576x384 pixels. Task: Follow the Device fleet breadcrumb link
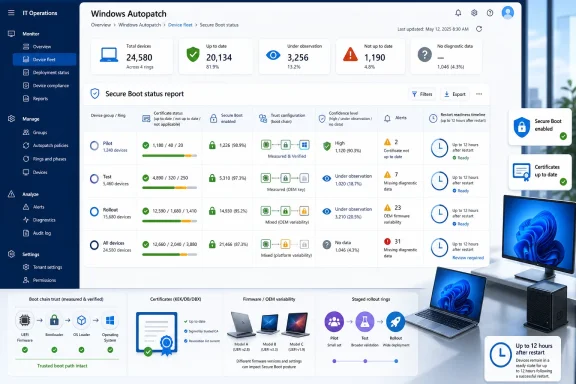(180, 25)
